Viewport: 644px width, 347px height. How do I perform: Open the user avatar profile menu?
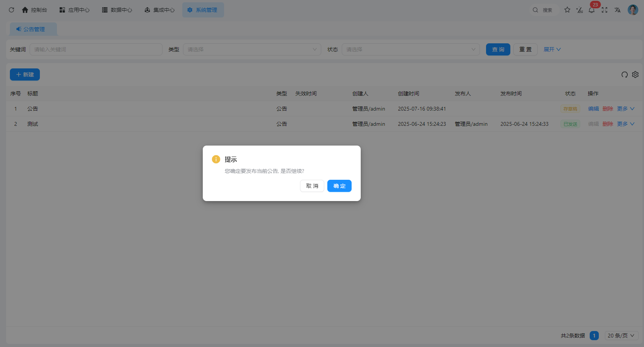(x=633, y=10)
